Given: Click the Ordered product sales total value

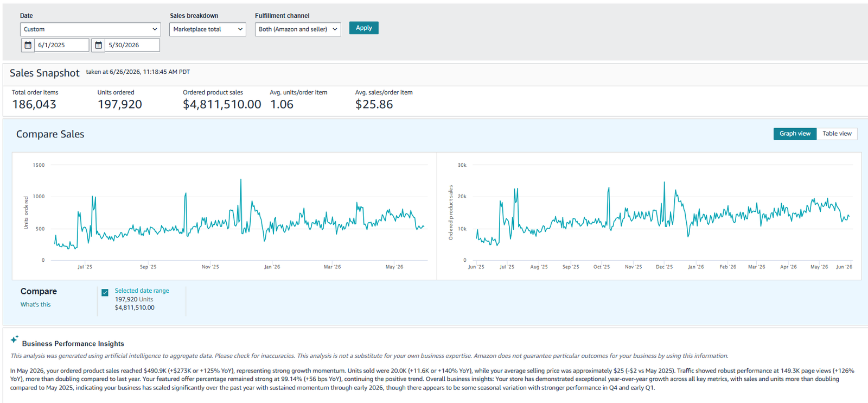Looking at the screenshot, I should (222, 104).
